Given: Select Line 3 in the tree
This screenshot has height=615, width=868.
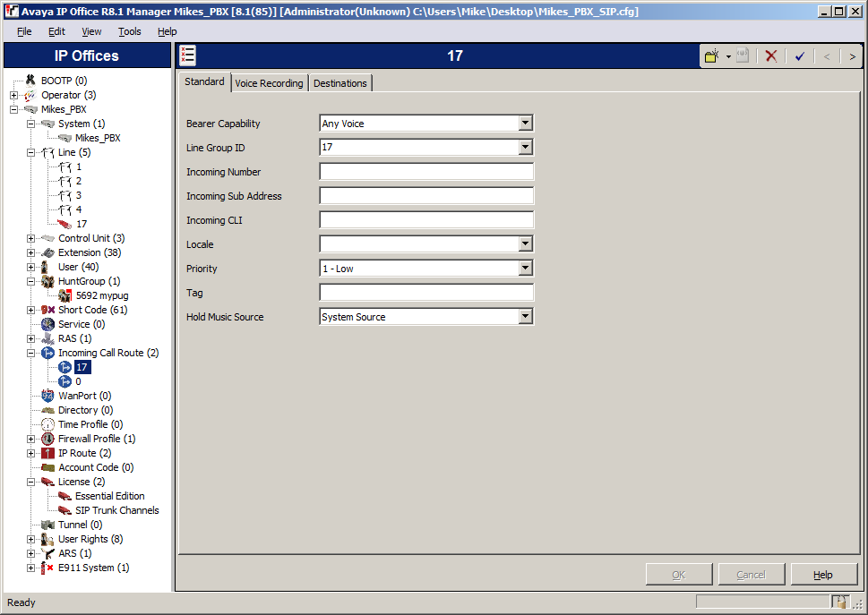Looking at the screenshot, I should point(79,195).
